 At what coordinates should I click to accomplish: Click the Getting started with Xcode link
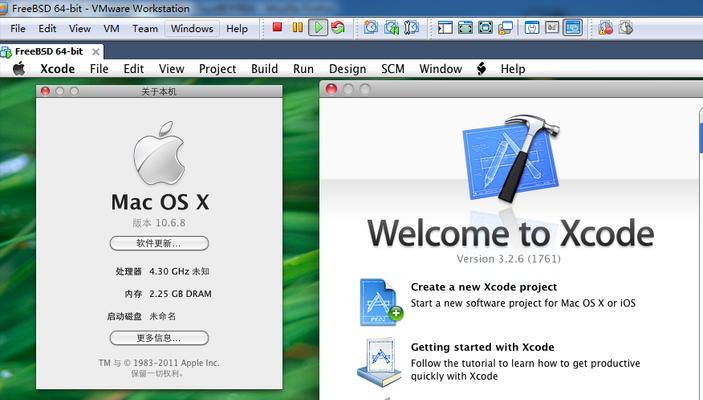click(482, 347)
